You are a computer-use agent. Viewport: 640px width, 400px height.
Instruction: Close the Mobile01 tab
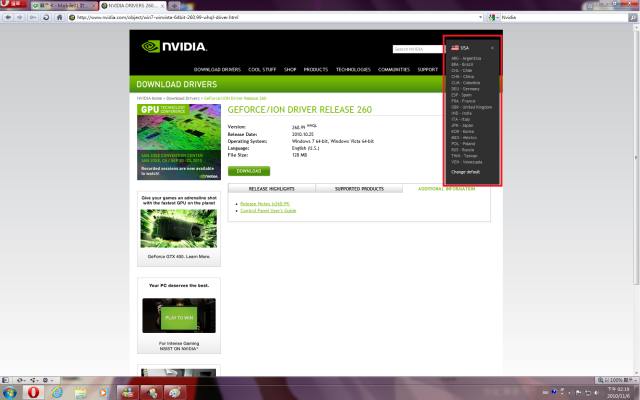click(x=95, y=6)
